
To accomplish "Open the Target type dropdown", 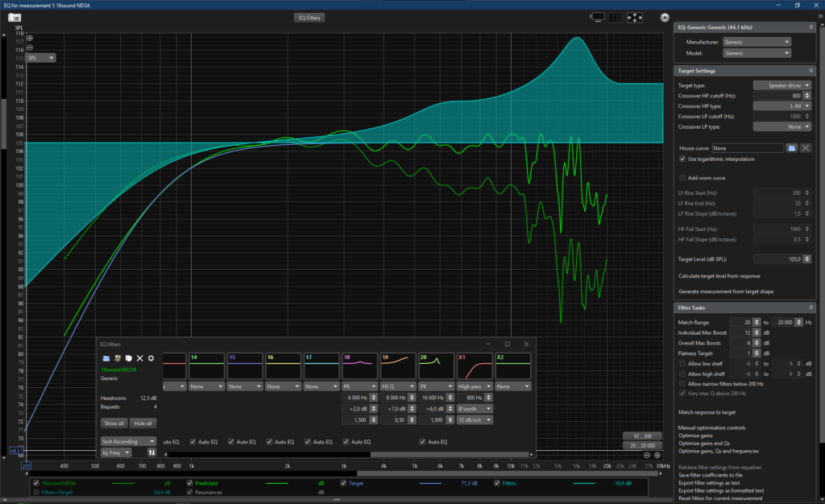I will (781, 85).
